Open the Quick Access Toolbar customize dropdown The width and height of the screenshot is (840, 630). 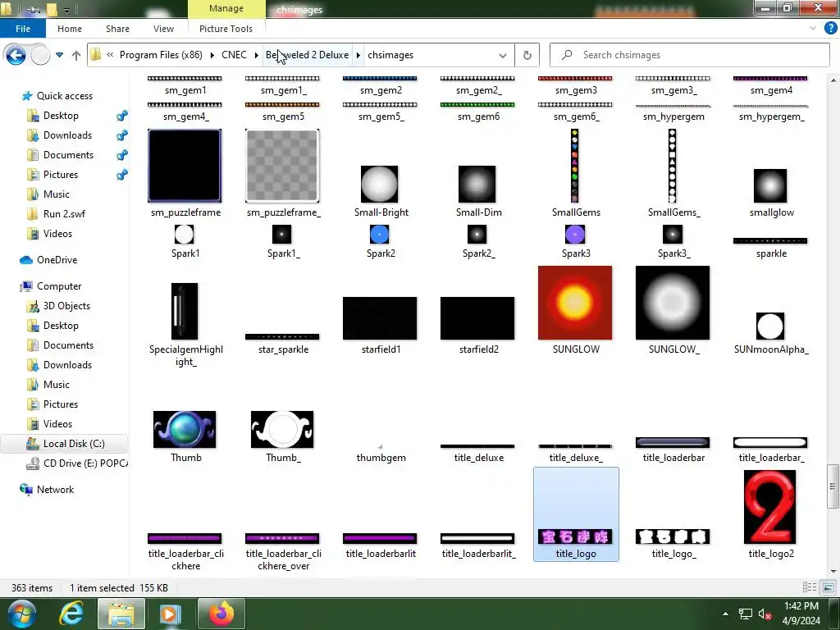[x=66, y=10]
